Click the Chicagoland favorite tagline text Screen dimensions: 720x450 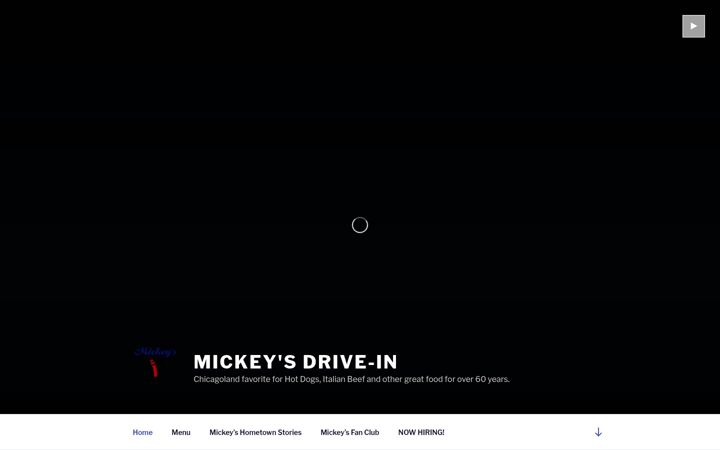click(x=351, y=379)
